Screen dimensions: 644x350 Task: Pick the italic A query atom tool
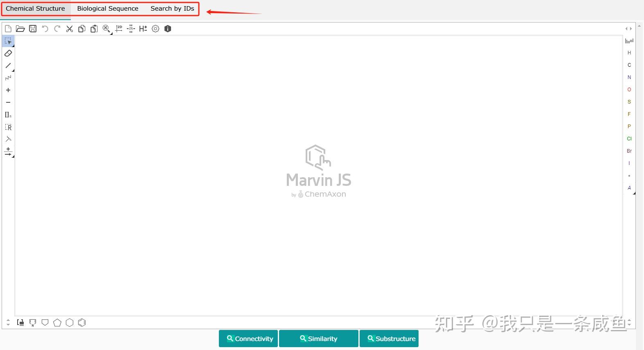click(629, 188)
